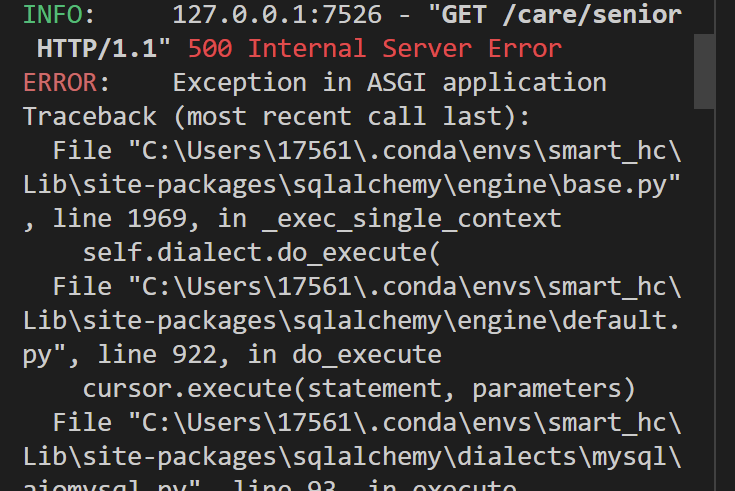Click the 127.0.0.1:7526 address text

[x=277, y=15]
